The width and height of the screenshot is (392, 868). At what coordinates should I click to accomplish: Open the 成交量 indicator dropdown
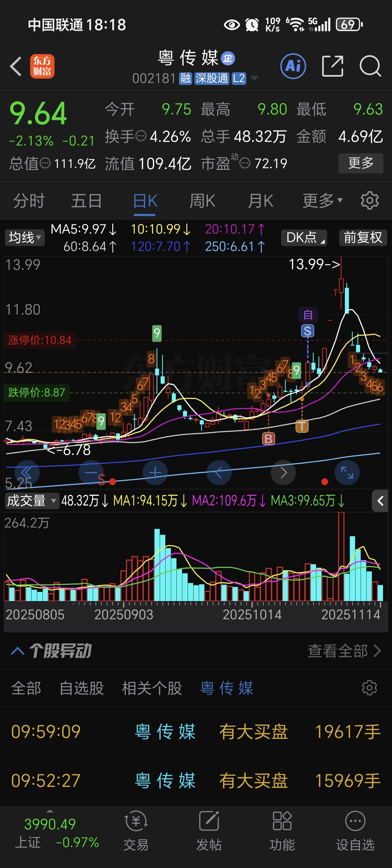32,501
